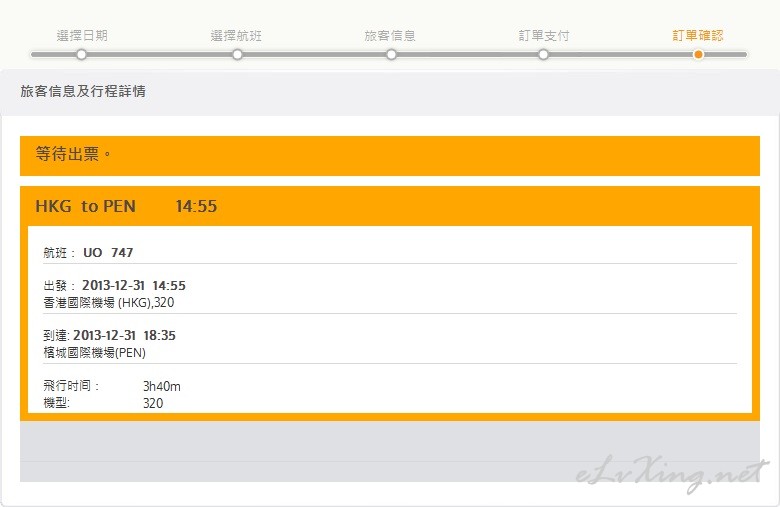This screenshot has height=507, width=780.
Task: Click the departure time 2013-12-31 14:55
Action: [134, 285]
